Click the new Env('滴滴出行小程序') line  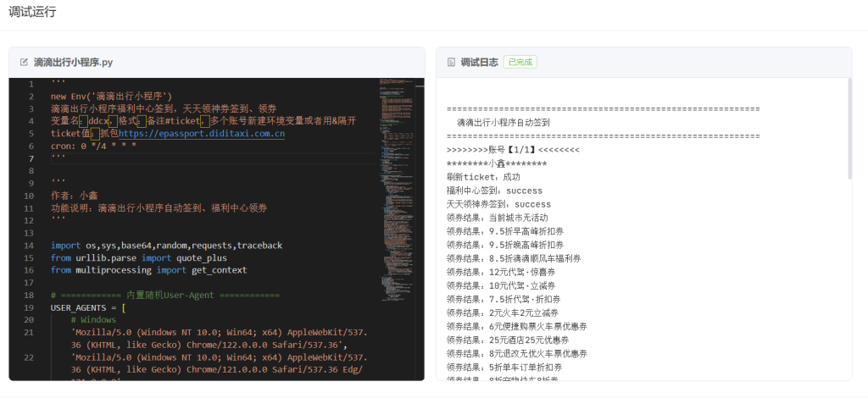[111, 97]
